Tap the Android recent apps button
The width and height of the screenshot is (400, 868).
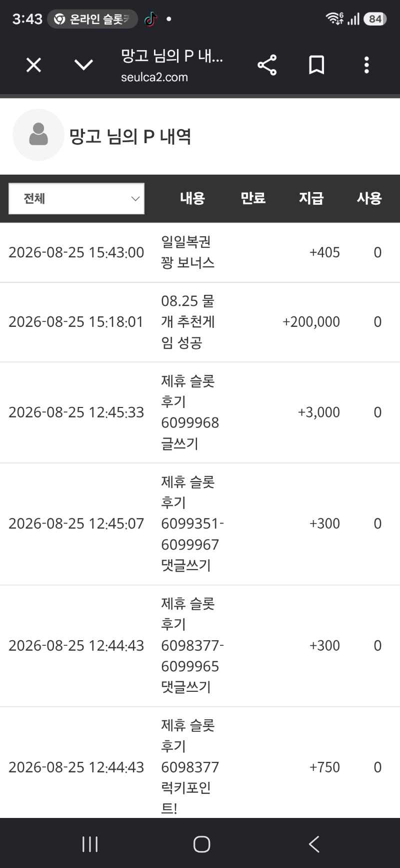pos(90,844)
